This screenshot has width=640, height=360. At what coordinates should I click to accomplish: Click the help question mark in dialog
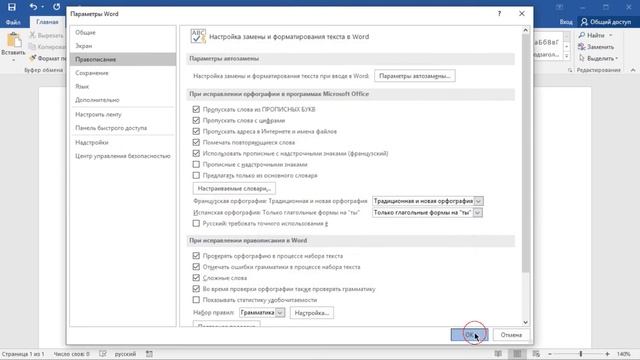point(499,13)
